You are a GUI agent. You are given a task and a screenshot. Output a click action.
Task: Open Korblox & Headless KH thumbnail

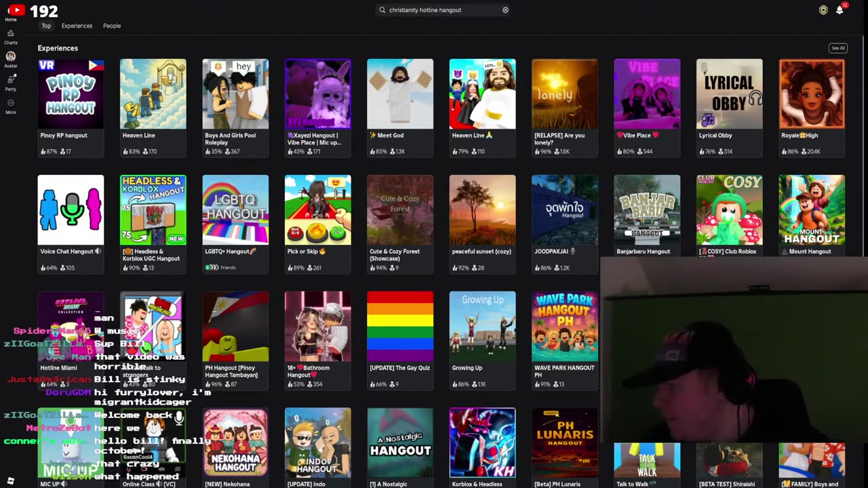[482, 443]
